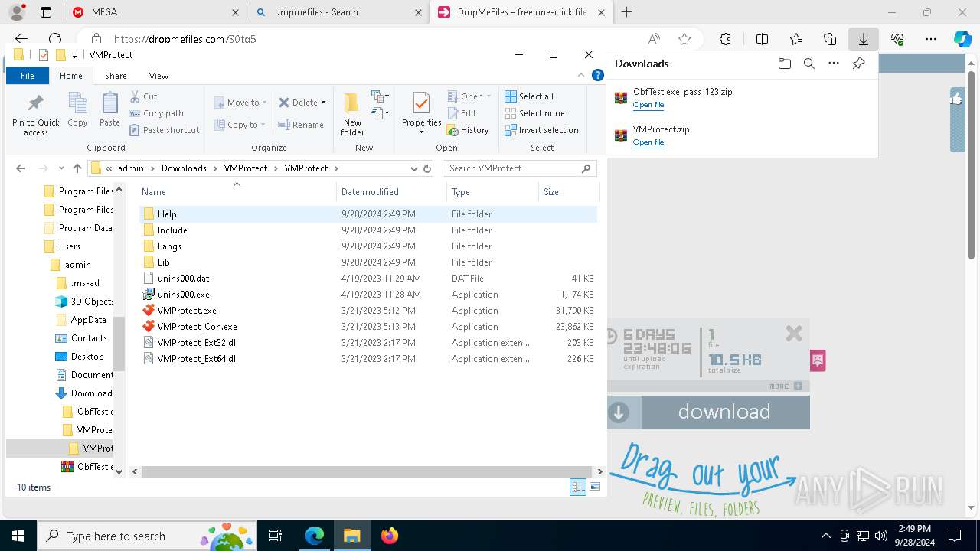
Task: Select ProgramData in navigation tree
Action: (78, 228)
